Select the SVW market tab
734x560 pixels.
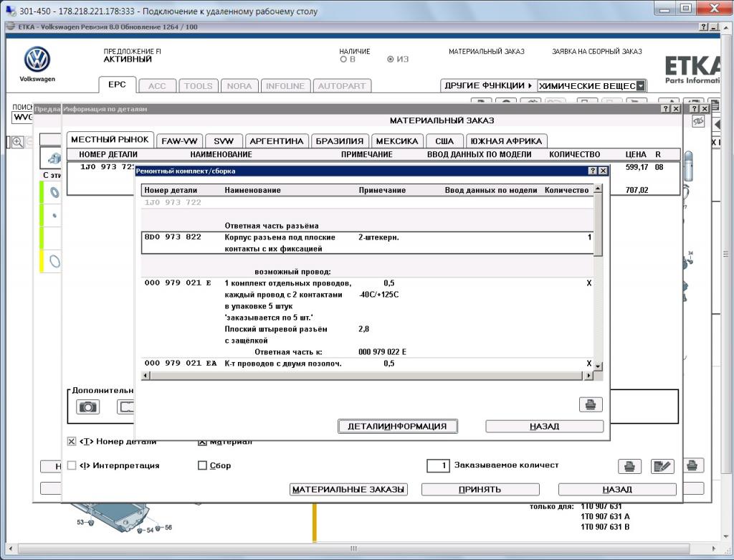(x=224, y=141)
